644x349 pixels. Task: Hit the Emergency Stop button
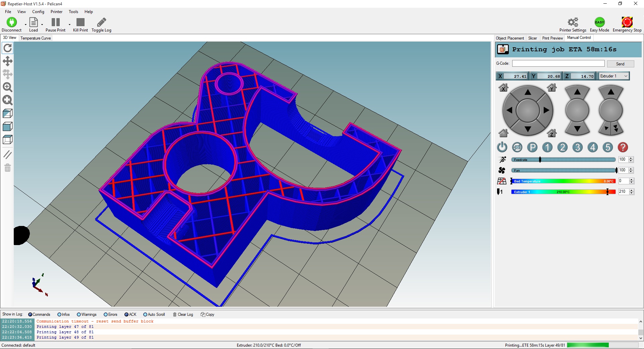[x=627, y=25]
